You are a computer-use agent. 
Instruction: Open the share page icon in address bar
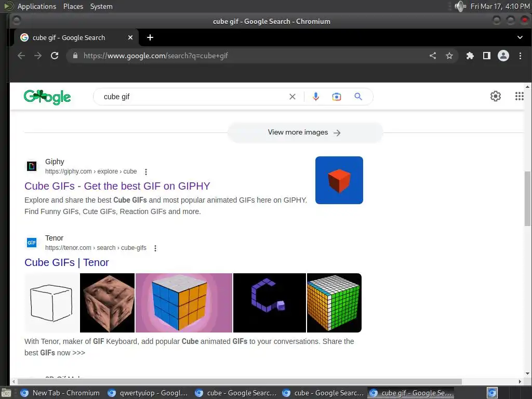tap(433, 56)
